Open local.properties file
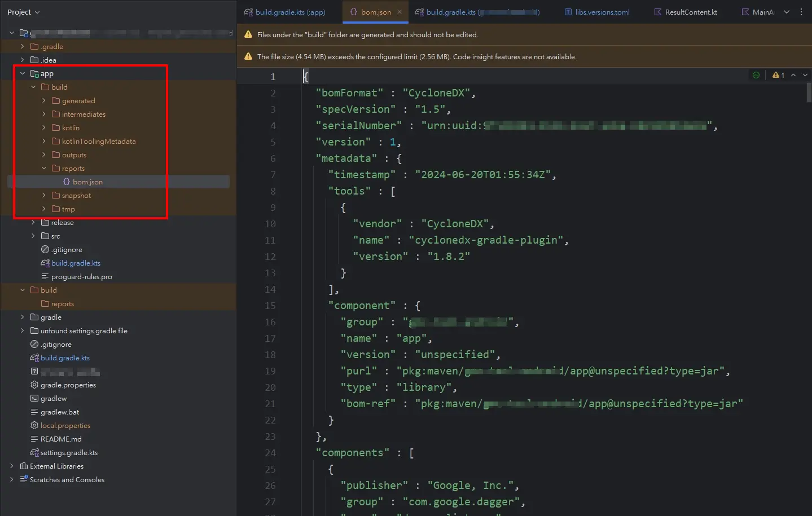Screen dimensions: 812x516 tap(65, 425)
